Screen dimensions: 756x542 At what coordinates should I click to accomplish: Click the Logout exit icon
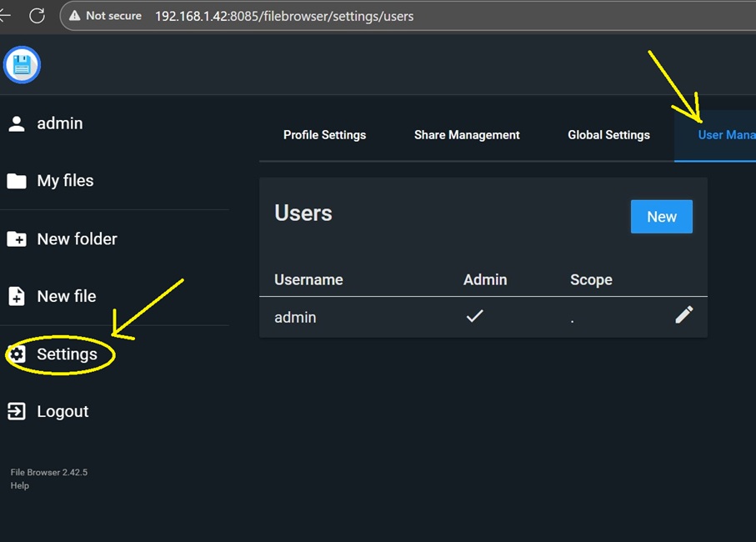tap(17, 411)
